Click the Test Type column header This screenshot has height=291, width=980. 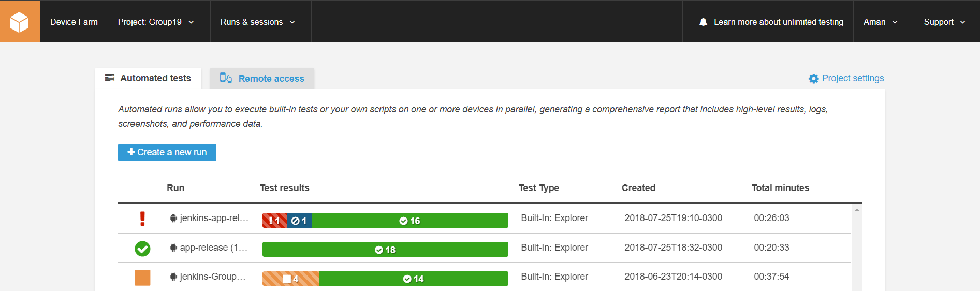pos(539,188)
